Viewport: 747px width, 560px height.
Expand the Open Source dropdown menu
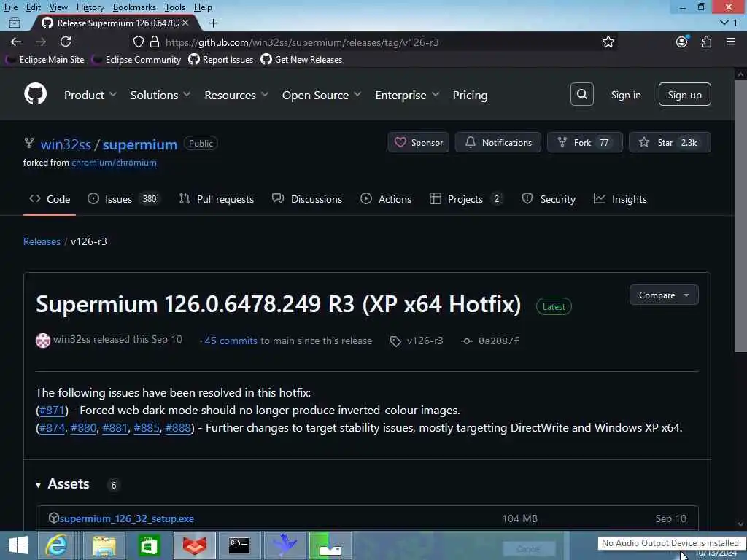pyautogui.click(x=321, y=95)
